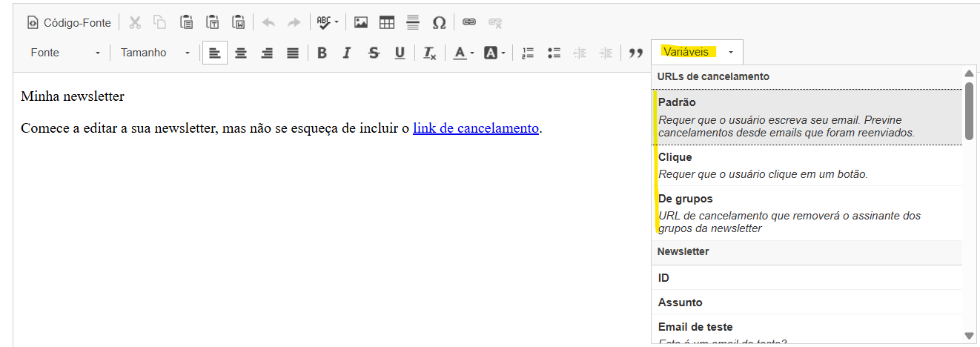Select the De grupos cancellation option
980x347 pixels.
[x=807, y=213]
